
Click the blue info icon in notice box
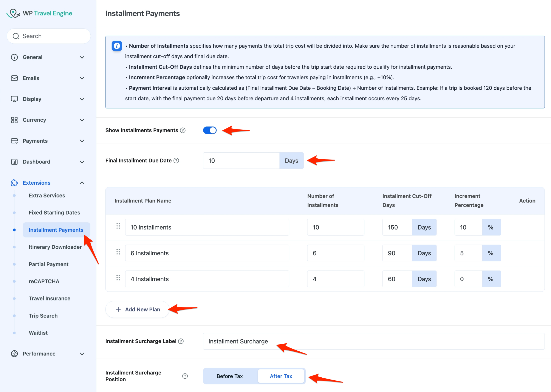pos(117,46)
